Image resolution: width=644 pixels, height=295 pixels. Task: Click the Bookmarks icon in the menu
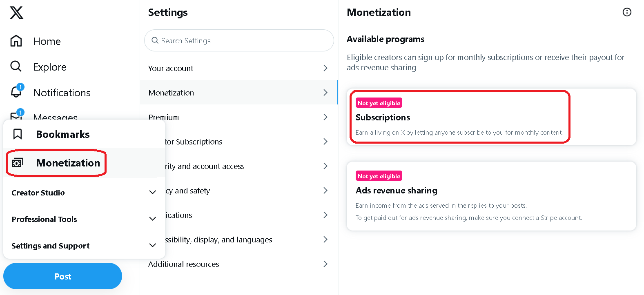pos(17,134)
